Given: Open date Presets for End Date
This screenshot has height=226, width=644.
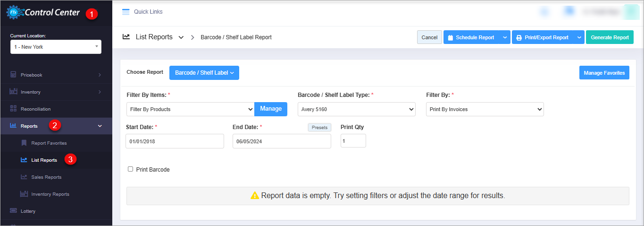Looking at the screenshot, I should [x=319, y=127].
